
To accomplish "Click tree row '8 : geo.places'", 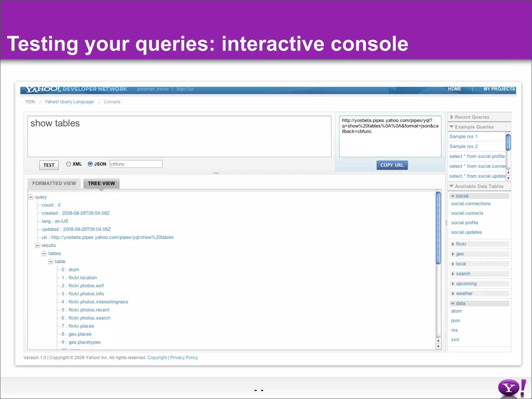I will (77, 334).
